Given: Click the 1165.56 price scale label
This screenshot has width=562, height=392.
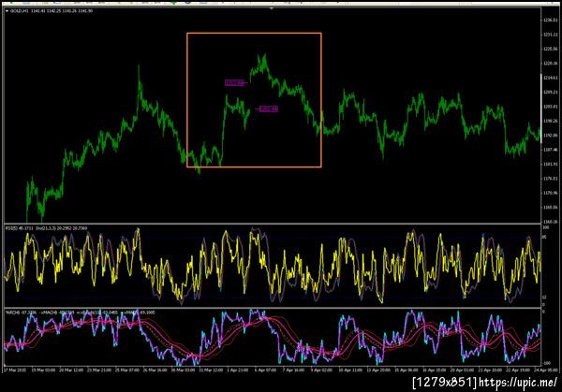Looking at the screenshot, I should [x=550, y=208].
